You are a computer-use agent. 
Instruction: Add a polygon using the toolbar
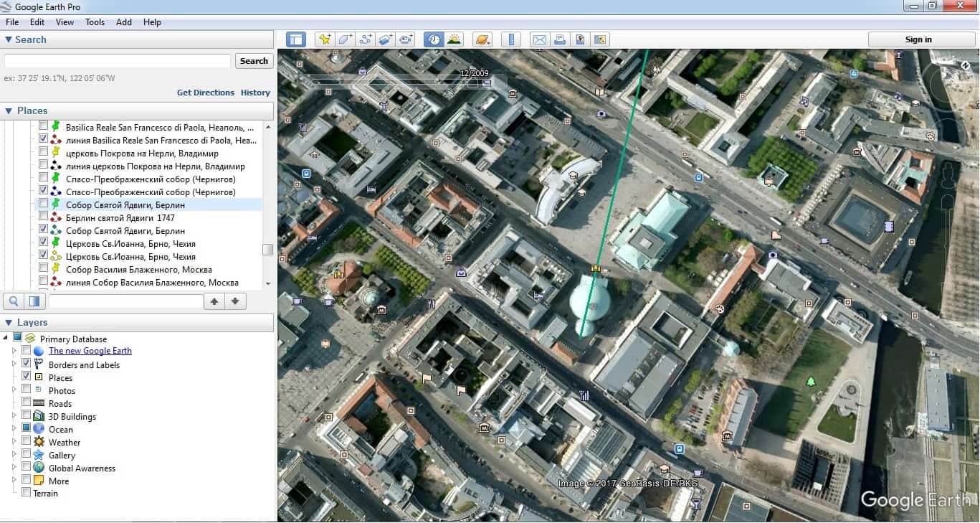[x=345, y=39]
